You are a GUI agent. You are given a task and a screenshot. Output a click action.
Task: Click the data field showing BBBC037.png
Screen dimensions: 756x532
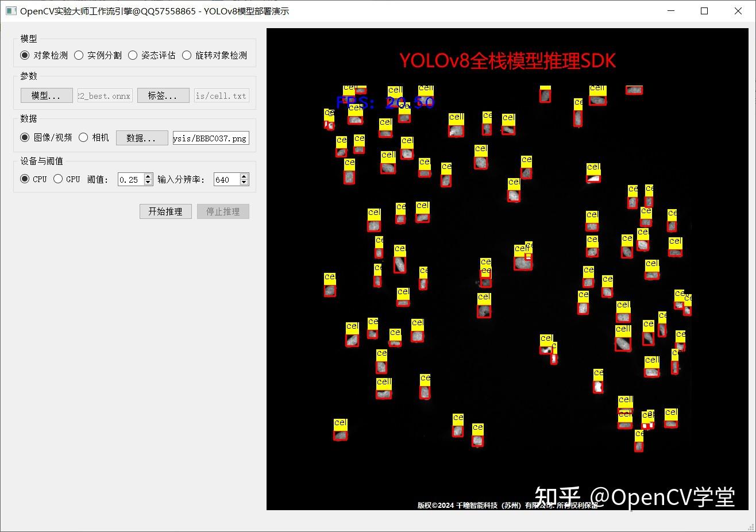[210, 137]
